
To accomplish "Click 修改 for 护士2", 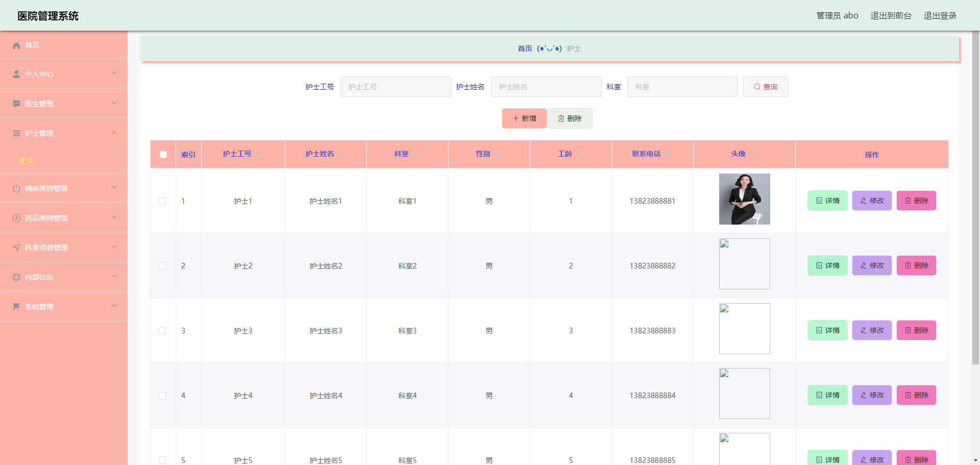I will pos(872,265).
